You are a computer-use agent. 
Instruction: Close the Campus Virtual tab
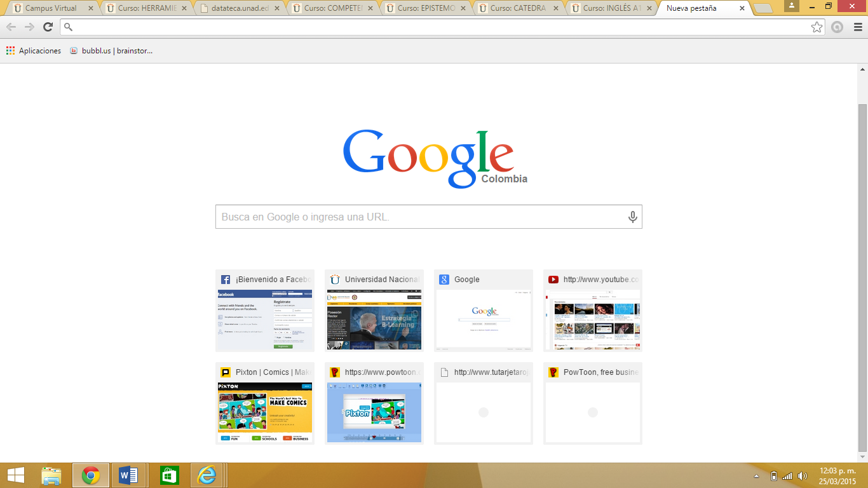coord(90,8)
